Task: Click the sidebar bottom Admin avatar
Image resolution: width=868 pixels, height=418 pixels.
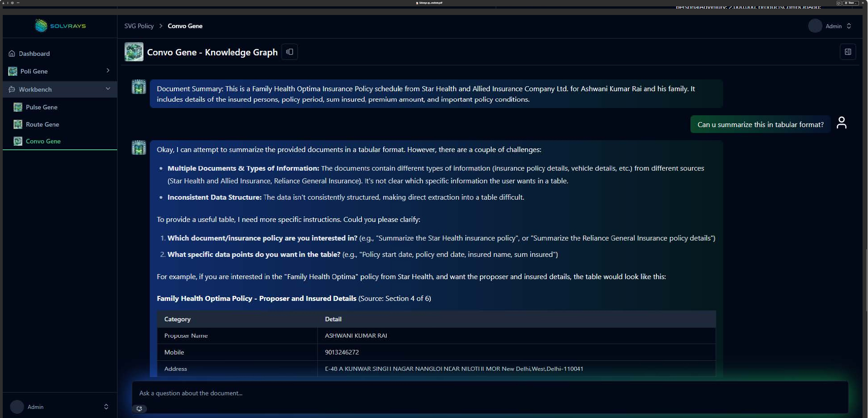Action: (x=17, y=407)
